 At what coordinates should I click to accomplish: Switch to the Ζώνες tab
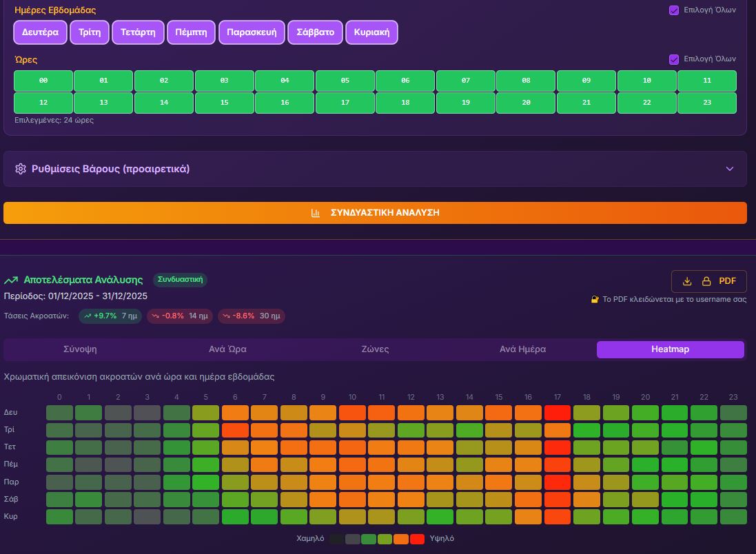click(375, 349)
